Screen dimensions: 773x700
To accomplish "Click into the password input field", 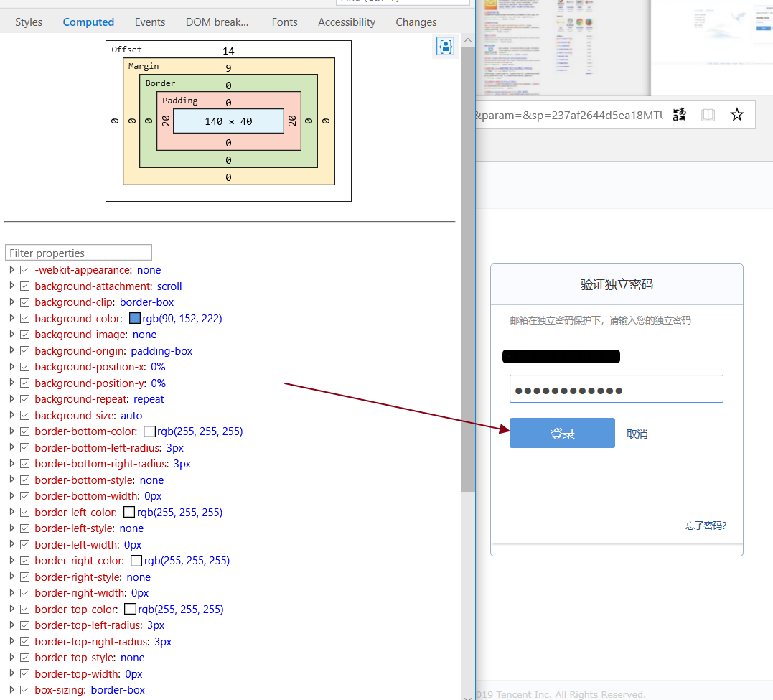I will coord(617,389).
